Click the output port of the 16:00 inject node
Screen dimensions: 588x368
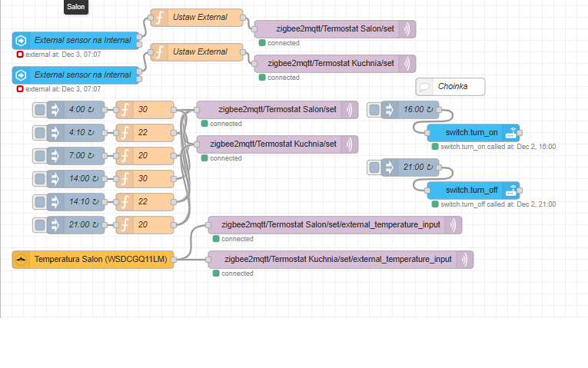click(439, 110)
